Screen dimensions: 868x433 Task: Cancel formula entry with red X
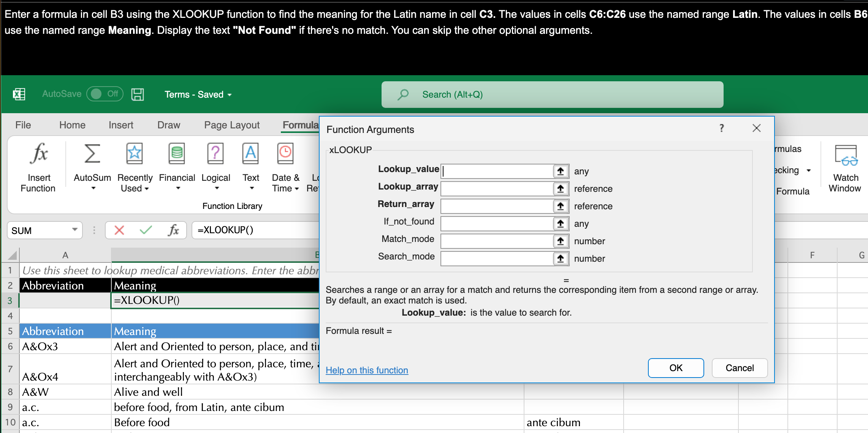119,230
